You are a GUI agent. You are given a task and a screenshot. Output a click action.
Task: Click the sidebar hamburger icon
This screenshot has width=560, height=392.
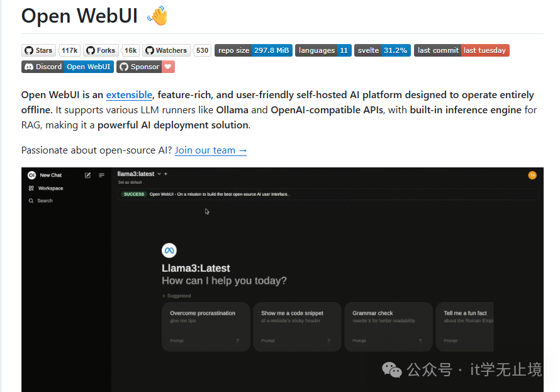(x=101, y=175)
